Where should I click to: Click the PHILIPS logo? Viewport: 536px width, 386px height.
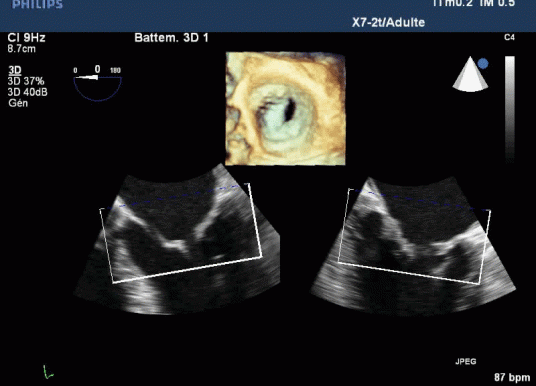click(x=37, y=4)
